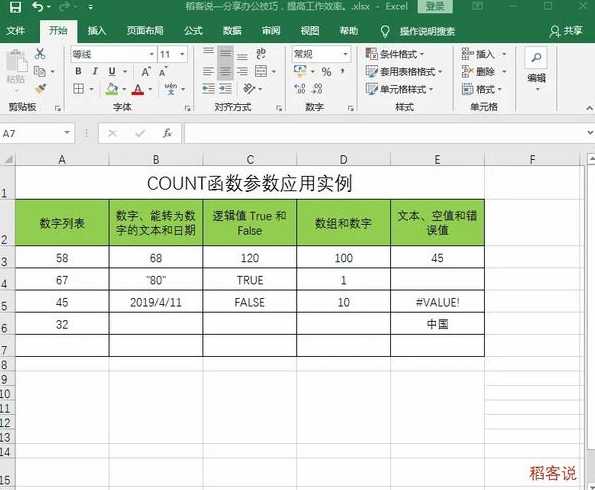Click the Undo arrow icon
The width and height of the screenshot is (595, 490).
pyautogui.click(x=38, y=6)
